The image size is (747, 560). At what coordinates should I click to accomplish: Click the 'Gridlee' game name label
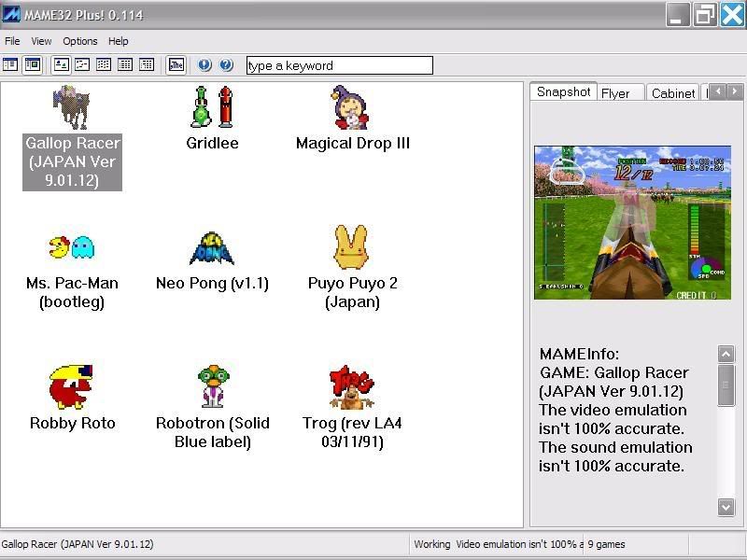[212, 143]
